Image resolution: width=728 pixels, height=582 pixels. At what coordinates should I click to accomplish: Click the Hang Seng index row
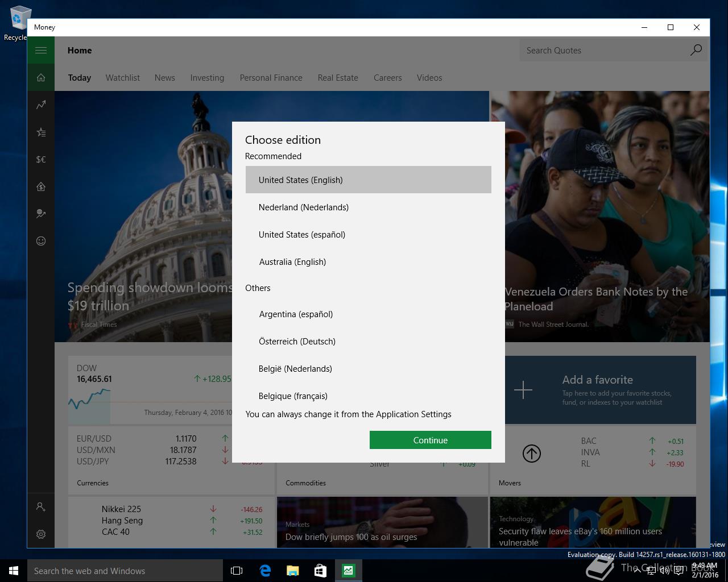point(182,521)
